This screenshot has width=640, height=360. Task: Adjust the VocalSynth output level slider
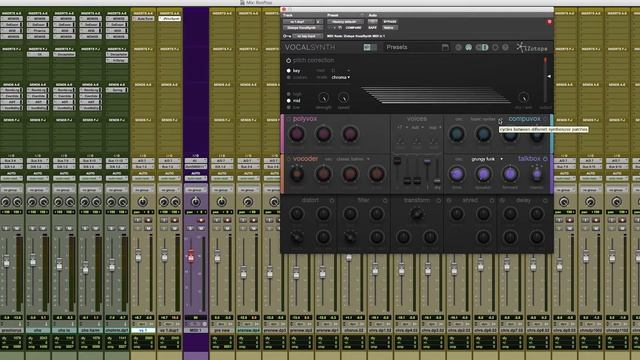coord(545,80)
